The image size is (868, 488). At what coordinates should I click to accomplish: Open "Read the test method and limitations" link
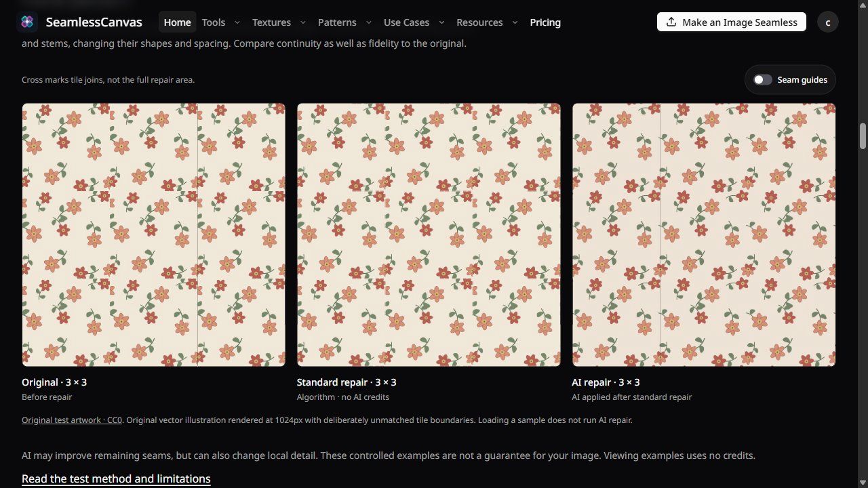(116, 479)
